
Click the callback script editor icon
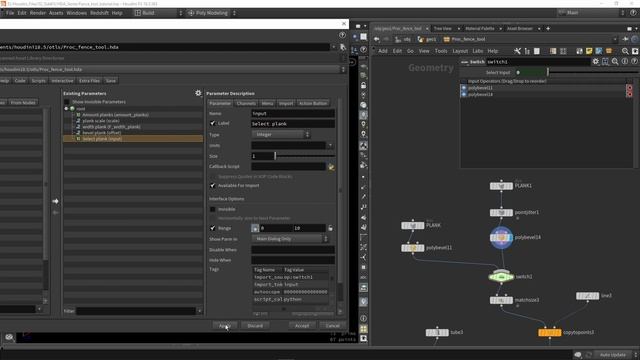point(331,167)
